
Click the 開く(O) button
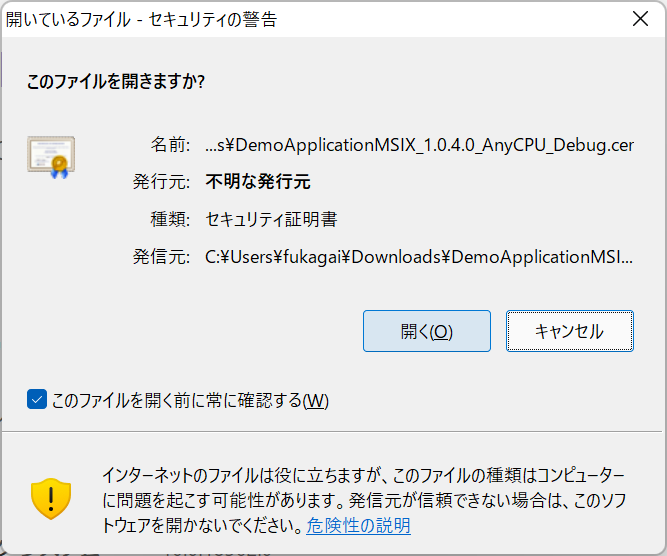[427, 331]
